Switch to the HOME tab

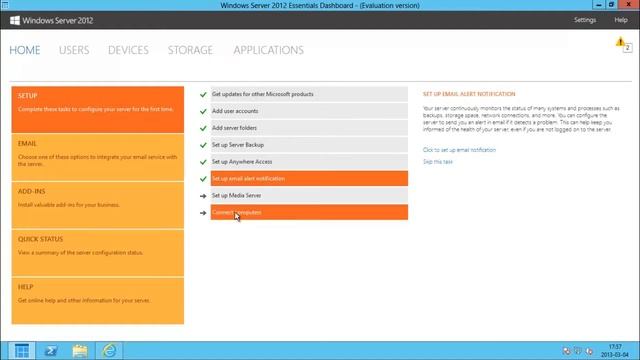coord(25,50)
